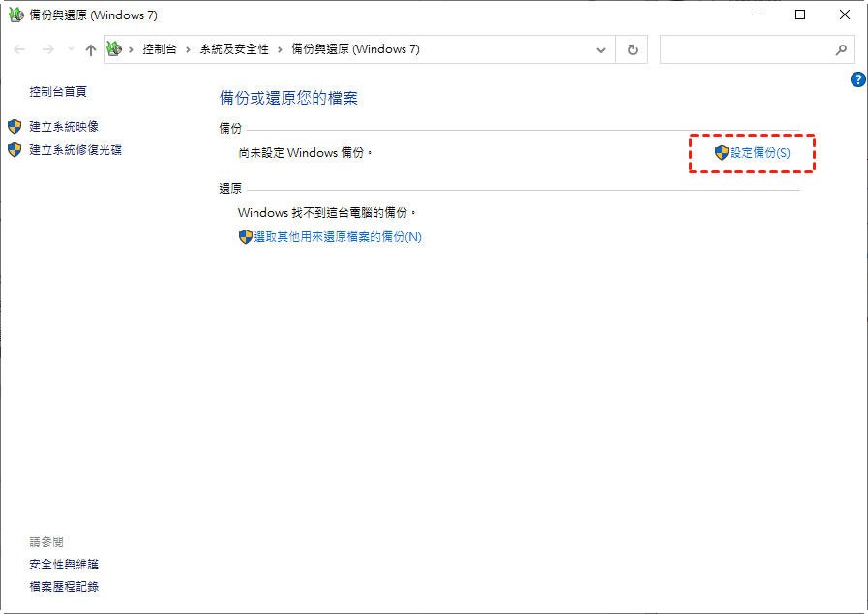Open 安全性與維護
Image resolution: width=868 pixels, height=614 pixels.
pos(64,565)
